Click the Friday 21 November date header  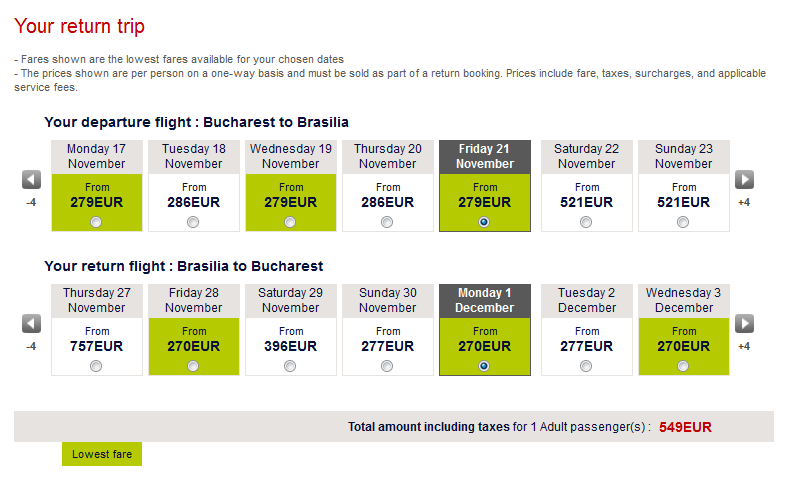[x=485, y=157]
